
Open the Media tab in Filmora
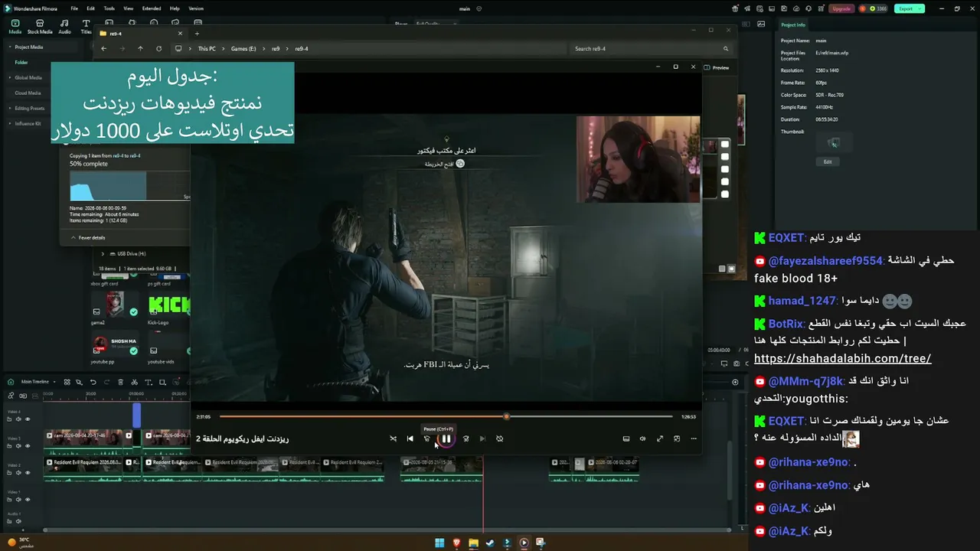point(15,27)
